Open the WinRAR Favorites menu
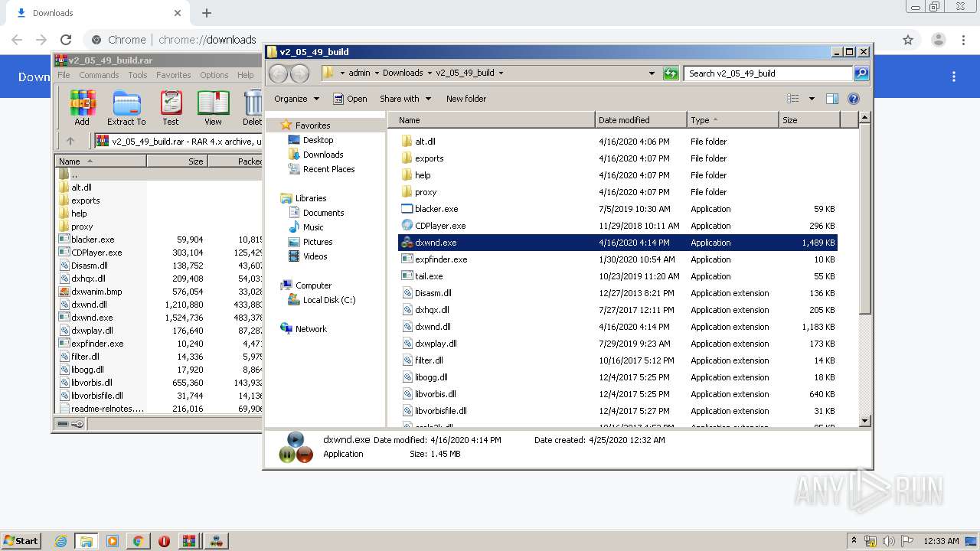This screenshot has width=980, height=551. click(174, 75)
